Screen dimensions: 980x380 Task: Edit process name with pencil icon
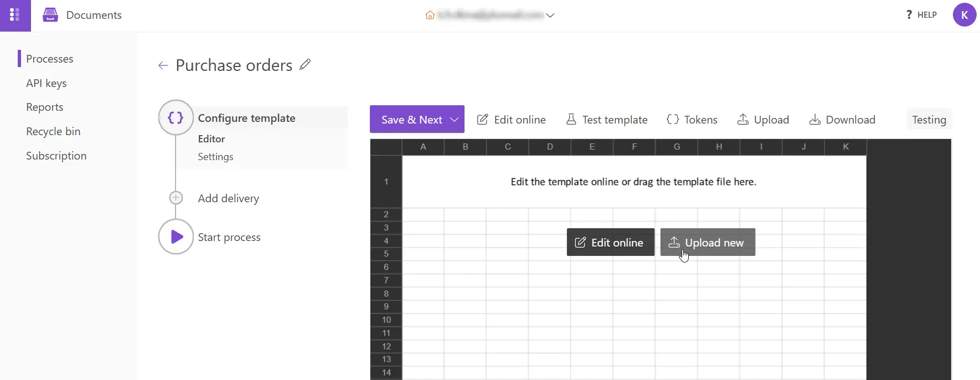[305, 64]
